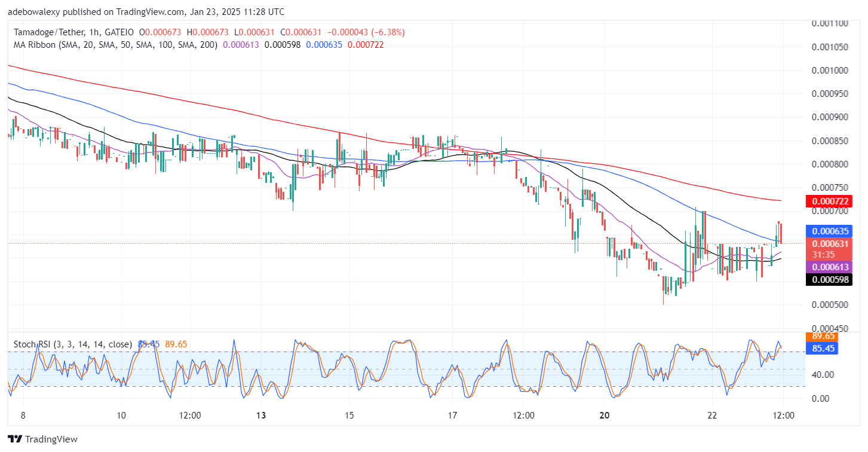
Task: Click the TradingView logo icon
Action: click(x=16, y=439)
